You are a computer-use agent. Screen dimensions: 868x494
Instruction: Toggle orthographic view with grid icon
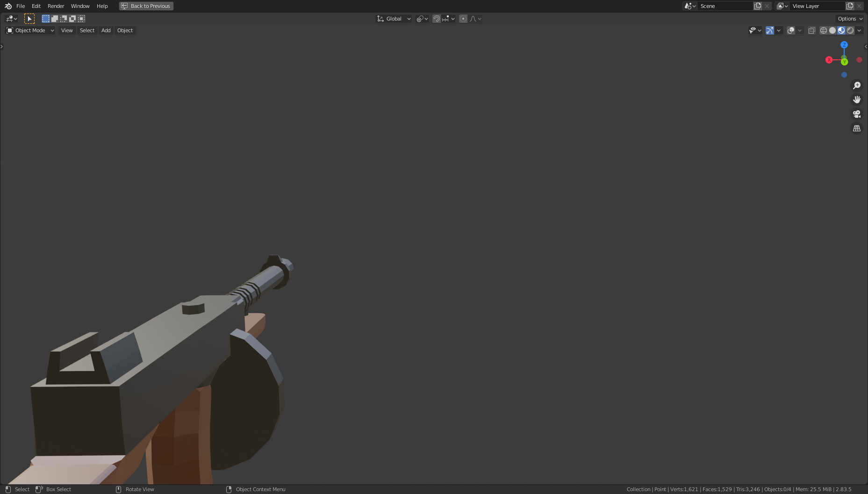pos(857,128)
